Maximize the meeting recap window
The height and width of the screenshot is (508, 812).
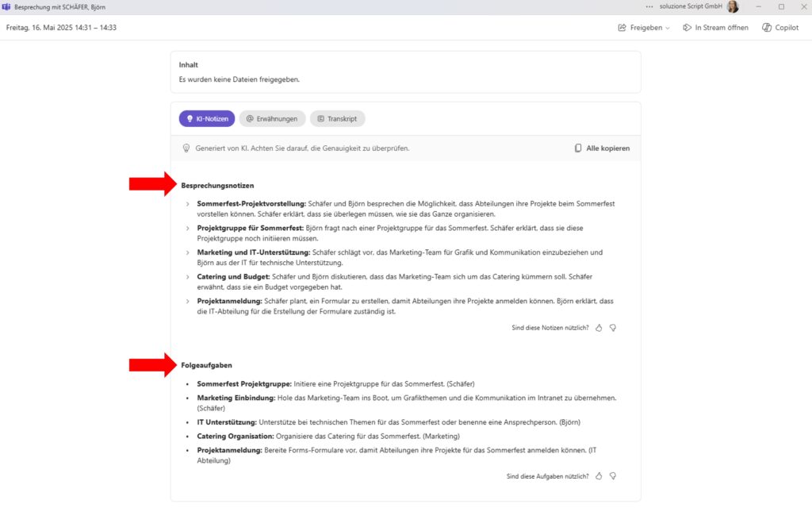(x=780, y=6)
